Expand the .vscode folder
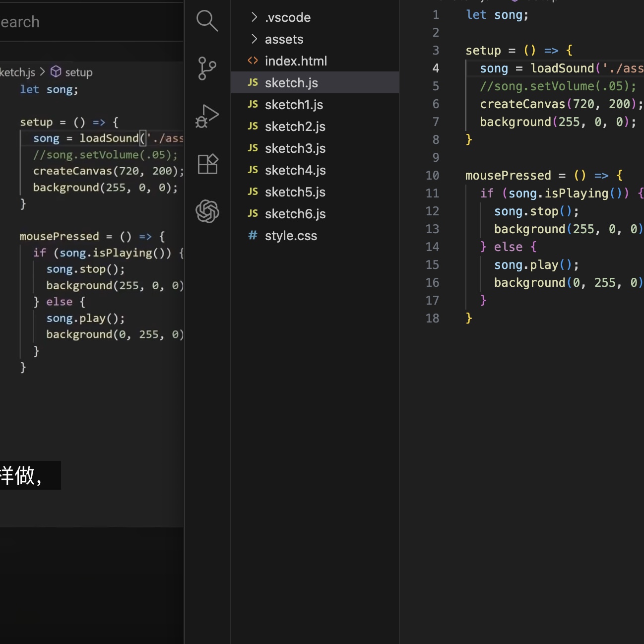Screen dimensions: 644x644 tap(254, 17)
